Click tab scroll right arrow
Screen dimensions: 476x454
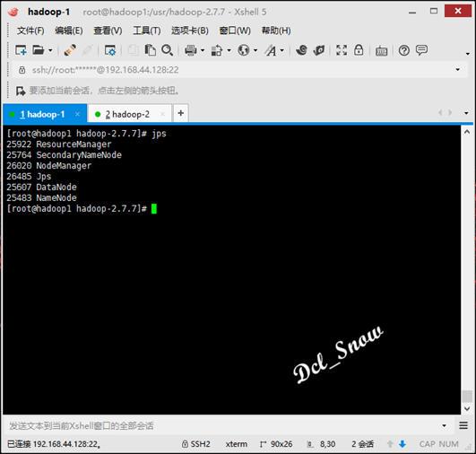tap(451, 113)
